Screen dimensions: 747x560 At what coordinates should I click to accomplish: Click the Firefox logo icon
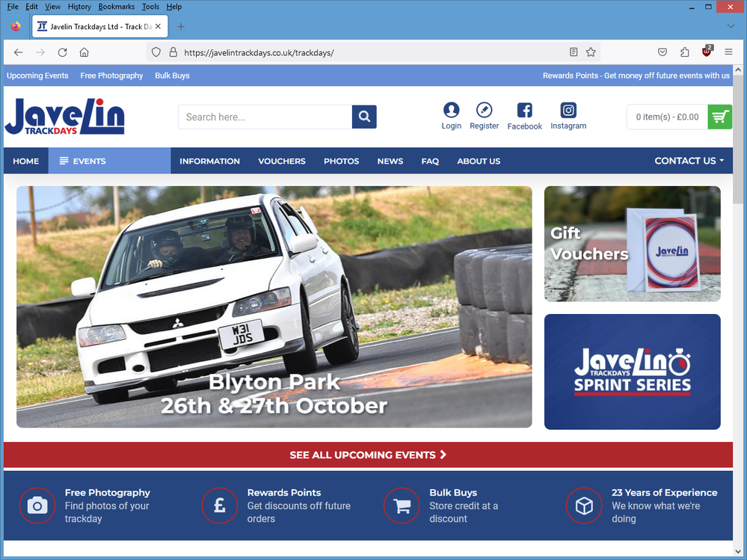[16, 26]
